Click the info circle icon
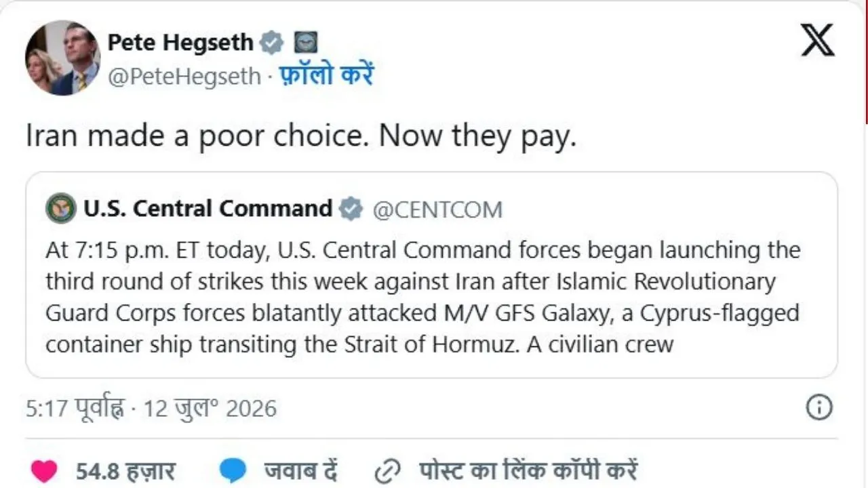The width and height of the screenshot is (868, 488). coord(818,407)
